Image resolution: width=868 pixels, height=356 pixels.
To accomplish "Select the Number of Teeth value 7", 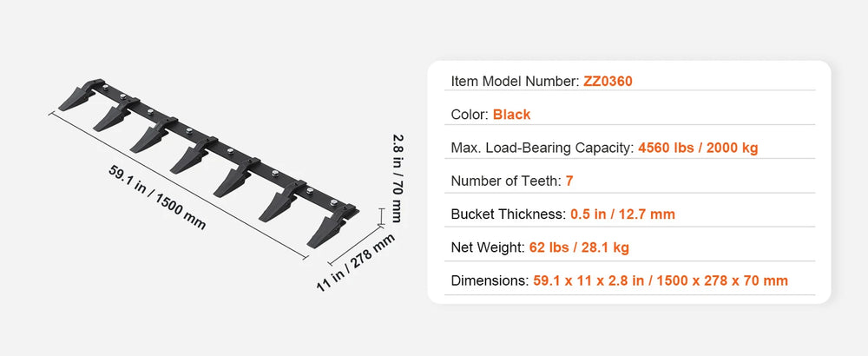I will coord(569,181).
